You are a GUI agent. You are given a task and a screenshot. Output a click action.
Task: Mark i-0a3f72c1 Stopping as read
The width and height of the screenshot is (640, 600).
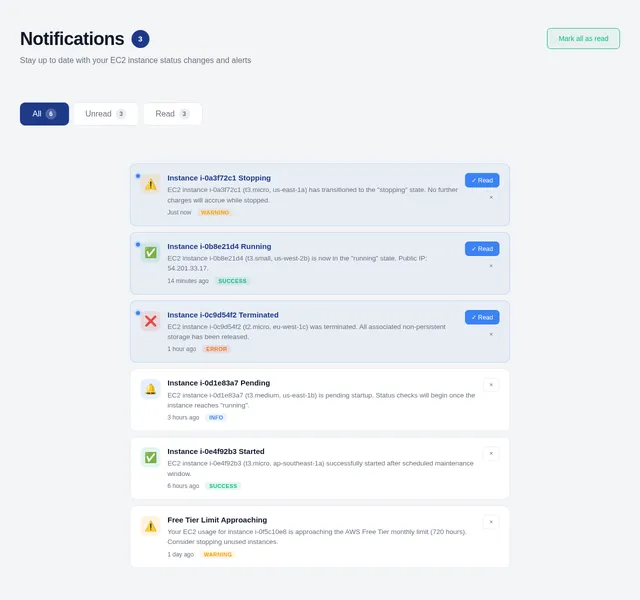tap(482, 180)
